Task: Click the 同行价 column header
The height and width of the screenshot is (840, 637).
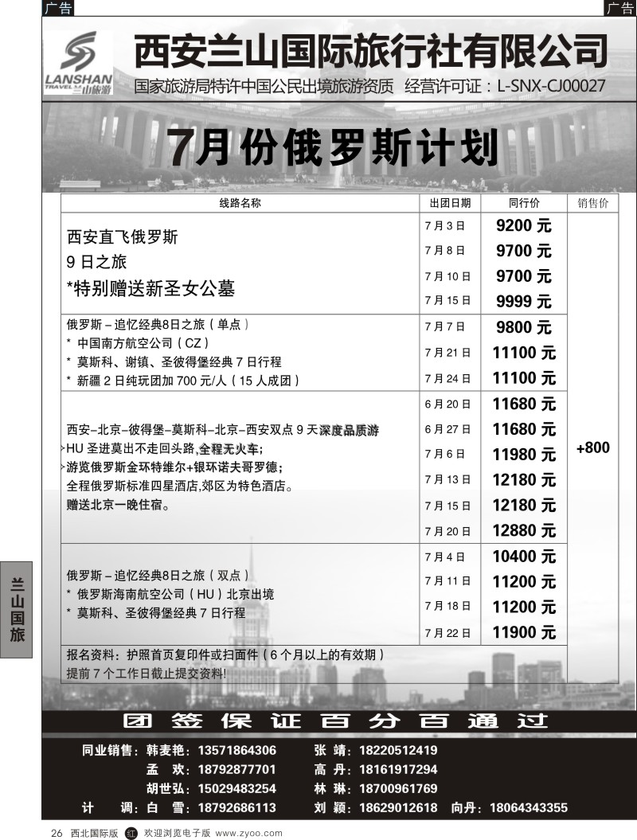Action: [x=524, y=203]
